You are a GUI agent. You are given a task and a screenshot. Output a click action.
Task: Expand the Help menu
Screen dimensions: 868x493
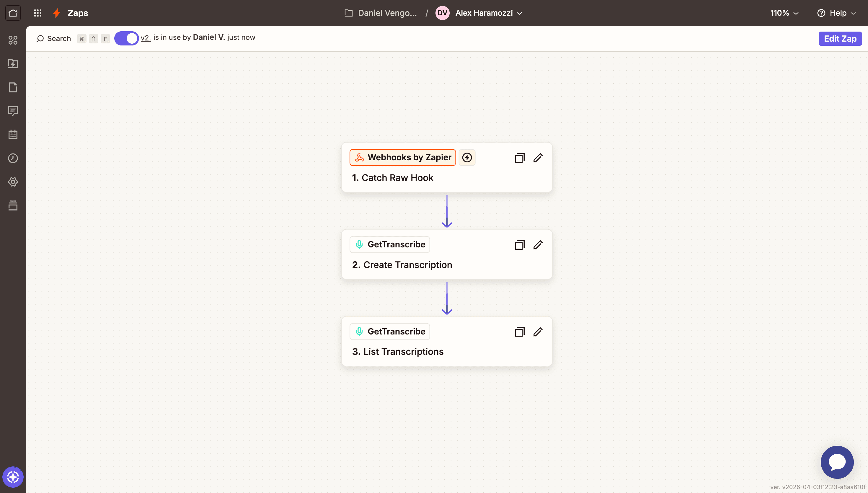pos(836,13)
